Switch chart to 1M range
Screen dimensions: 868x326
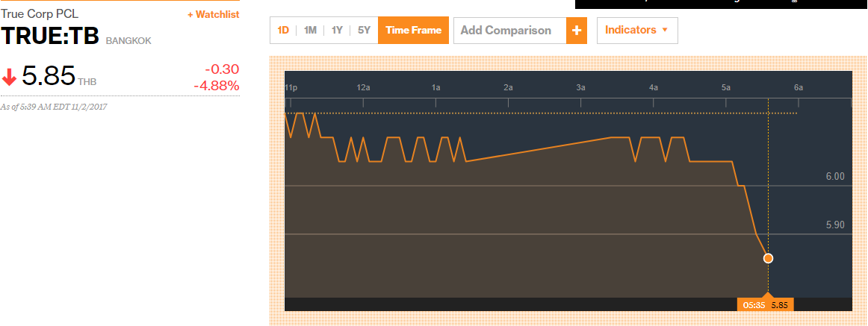point(310,31)
